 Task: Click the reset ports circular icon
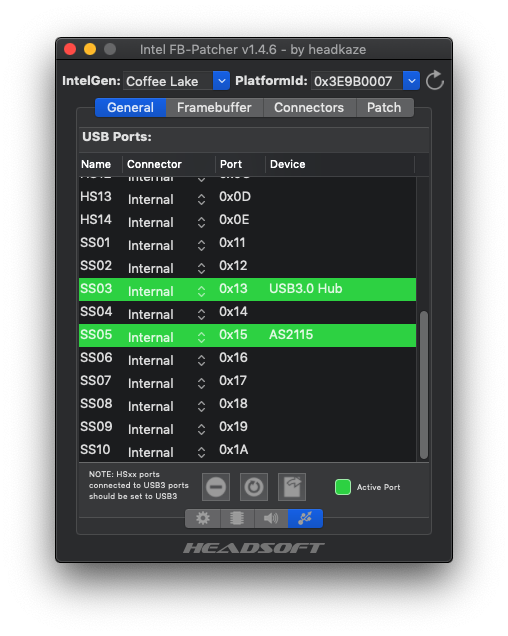[x=254, y=487]
